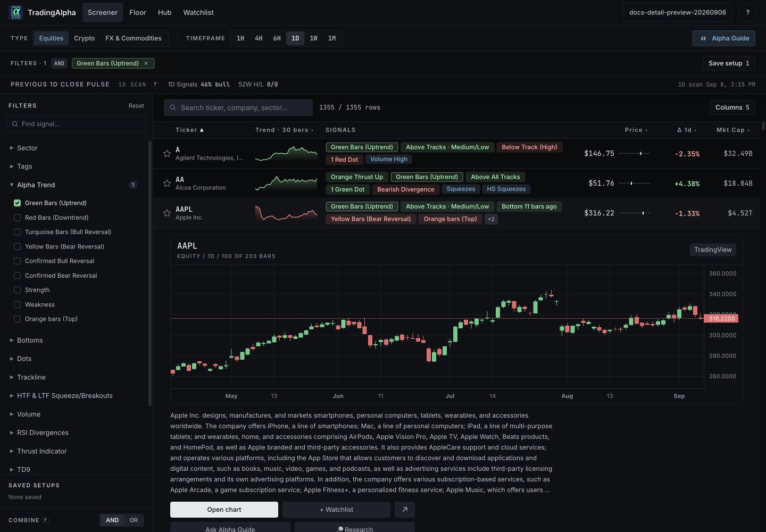This screenshot has width=766, height=532.
Task: Enable Red Bars (Downtrend) filter
Action: 17,218
